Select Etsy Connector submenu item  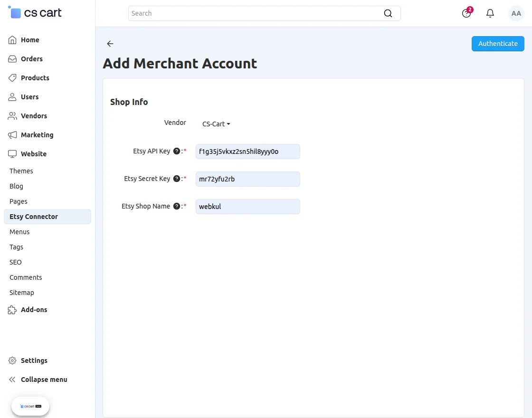[x=47, y=217]
